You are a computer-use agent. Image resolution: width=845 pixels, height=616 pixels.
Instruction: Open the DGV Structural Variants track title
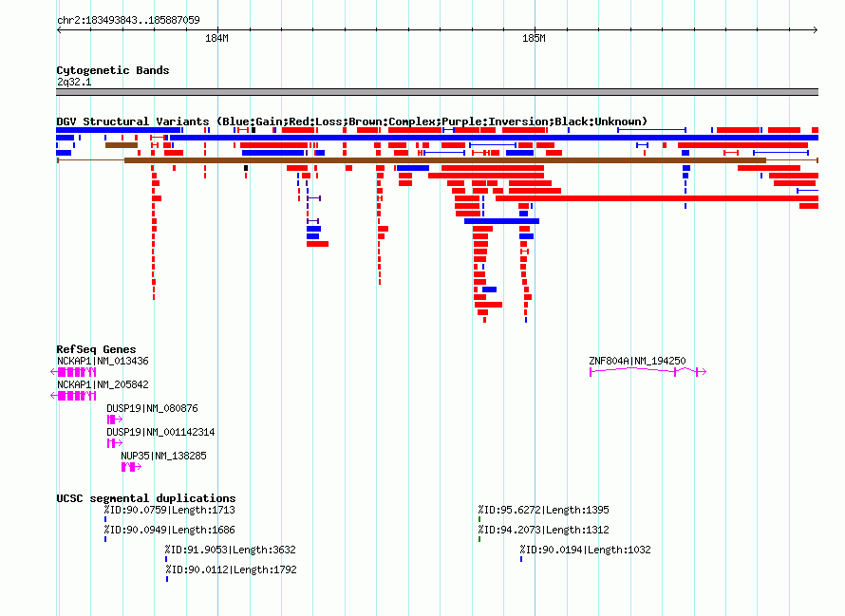[352, 121]
